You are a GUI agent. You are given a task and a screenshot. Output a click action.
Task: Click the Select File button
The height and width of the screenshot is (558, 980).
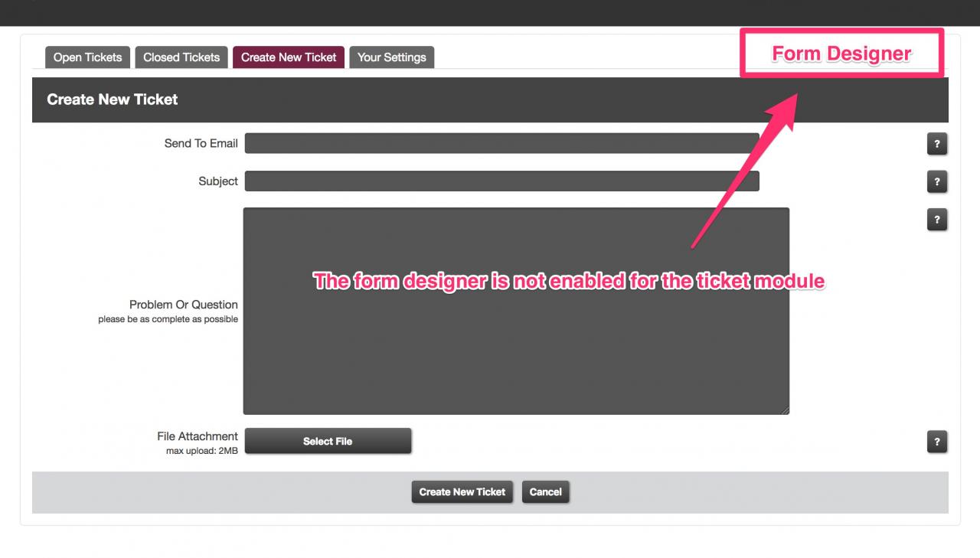328,441
